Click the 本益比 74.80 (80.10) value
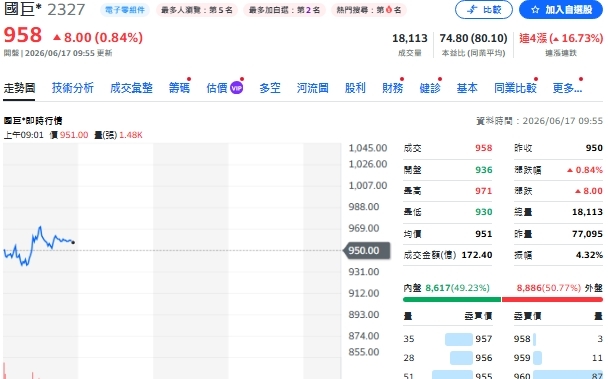This screenshot has width=608, height=379. click(x=473, y=38)
